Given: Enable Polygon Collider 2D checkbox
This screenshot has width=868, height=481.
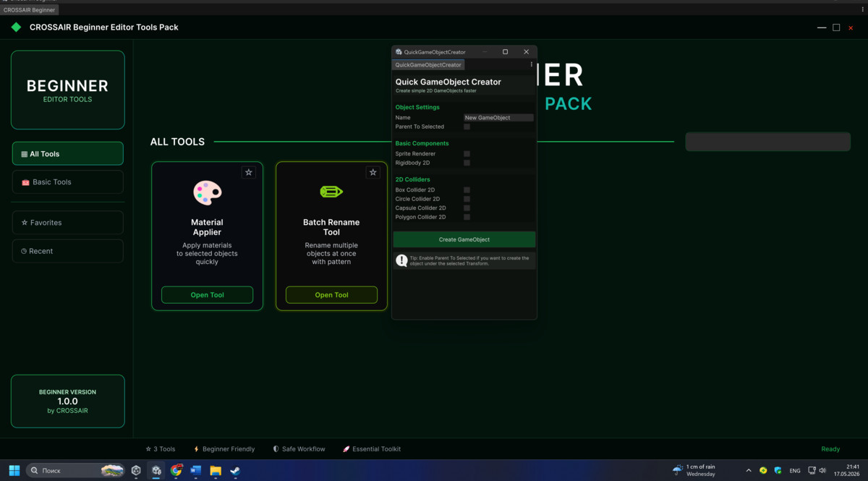Looking at the screenshot, I should [467, 217].
